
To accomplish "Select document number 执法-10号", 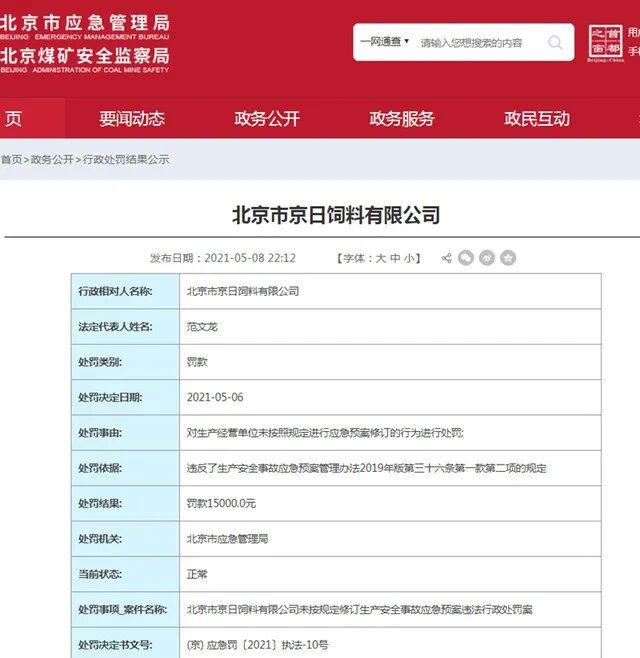I will [305, 645].
